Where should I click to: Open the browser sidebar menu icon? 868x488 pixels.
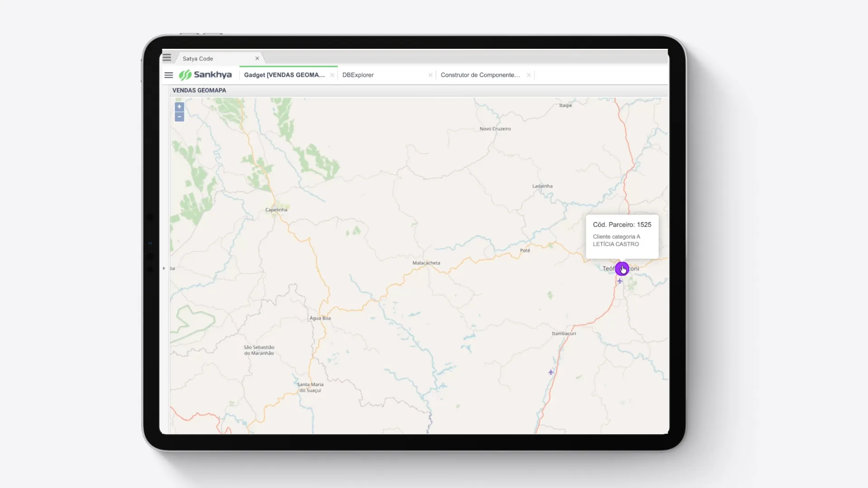(167, 58)
